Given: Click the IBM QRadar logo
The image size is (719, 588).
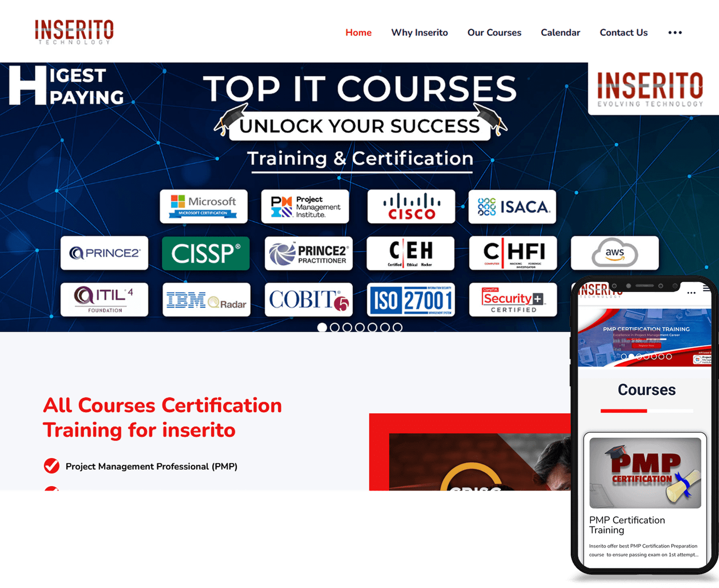Looking at the screenshot, I should [206, 300].
